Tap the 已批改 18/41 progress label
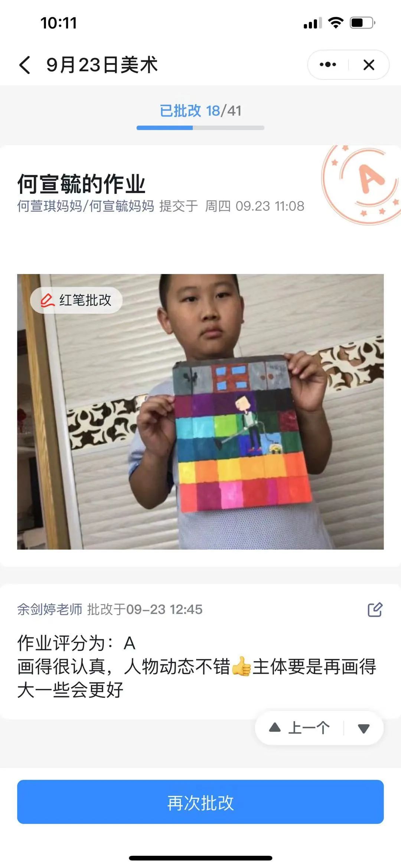The width and height of the screenshot is (401, 868). click(200, 111)
